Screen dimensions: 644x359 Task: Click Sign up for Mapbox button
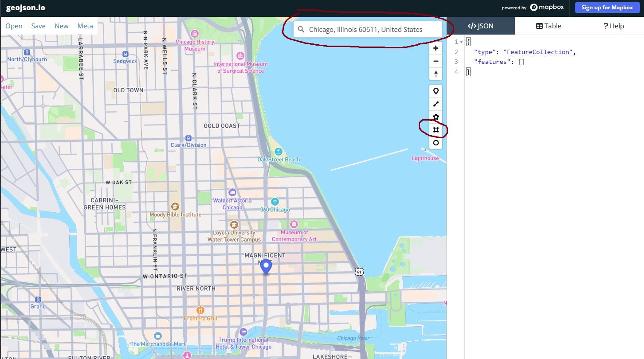click(x=607, y=8)
